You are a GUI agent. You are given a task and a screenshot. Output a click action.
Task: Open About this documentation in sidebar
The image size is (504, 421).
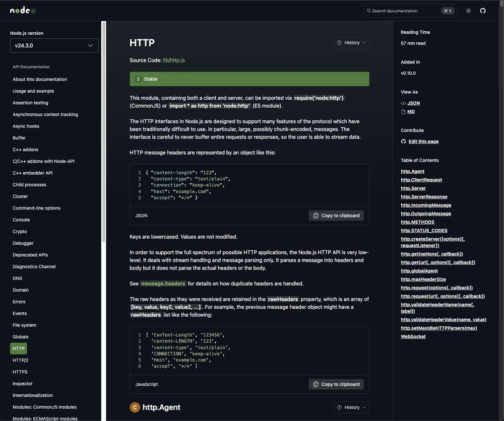tap(40, 80)
